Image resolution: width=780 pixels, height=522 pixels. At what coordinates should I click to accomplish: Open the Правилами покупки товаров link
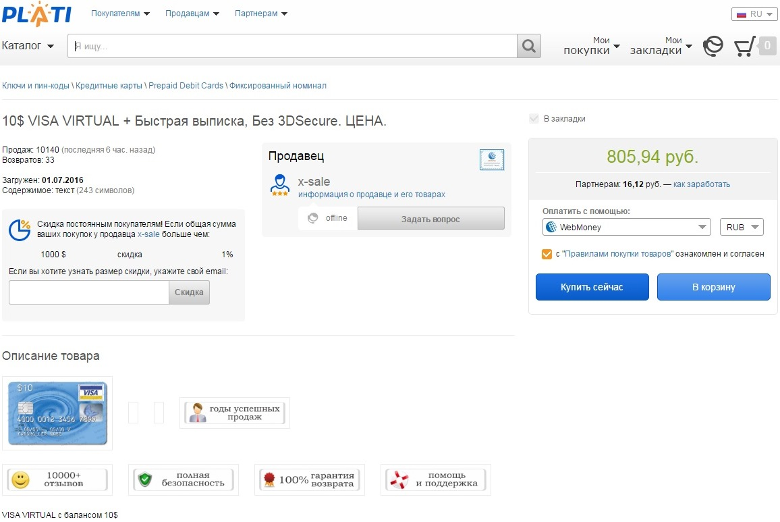[617, 254]
